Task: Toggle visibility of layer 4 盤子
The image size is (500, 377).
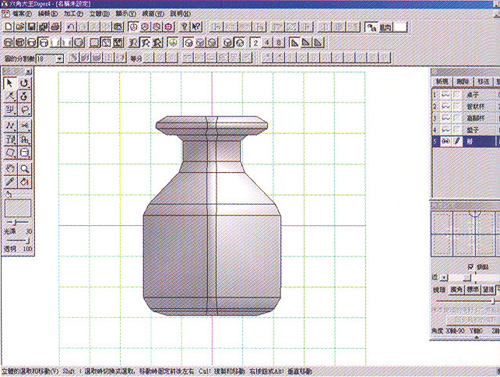Action: [446, 130]
